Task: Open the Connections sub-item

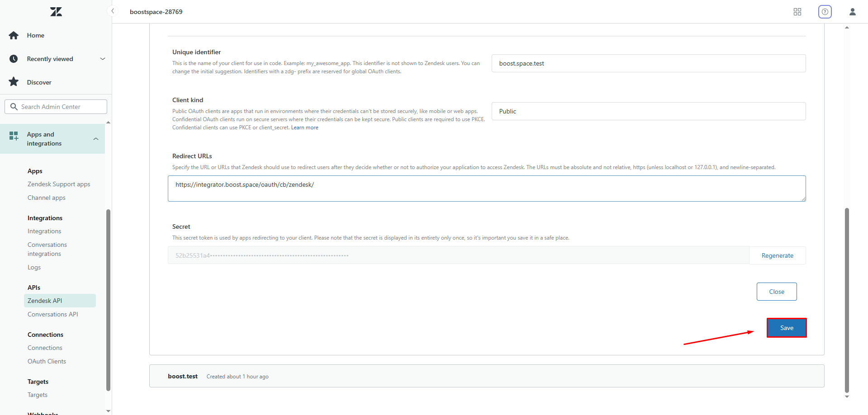Action: point(45,348)
